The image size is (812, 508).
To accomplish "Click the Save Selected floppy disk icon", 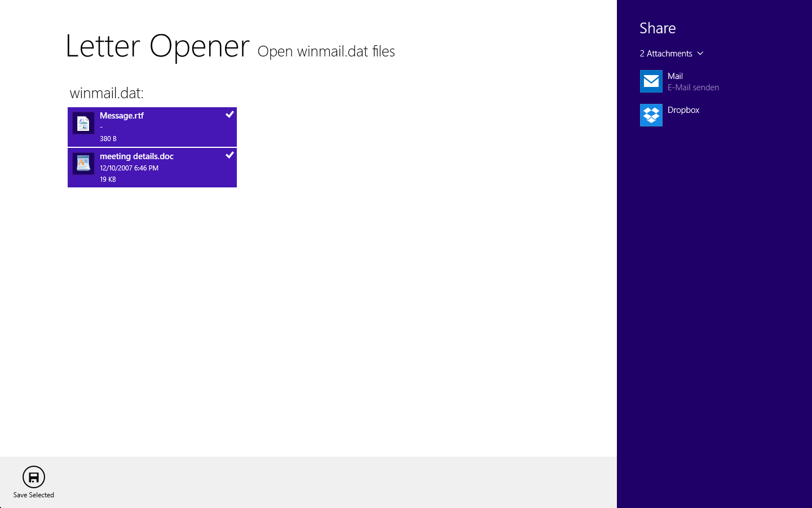I will (x=33, y=477).
